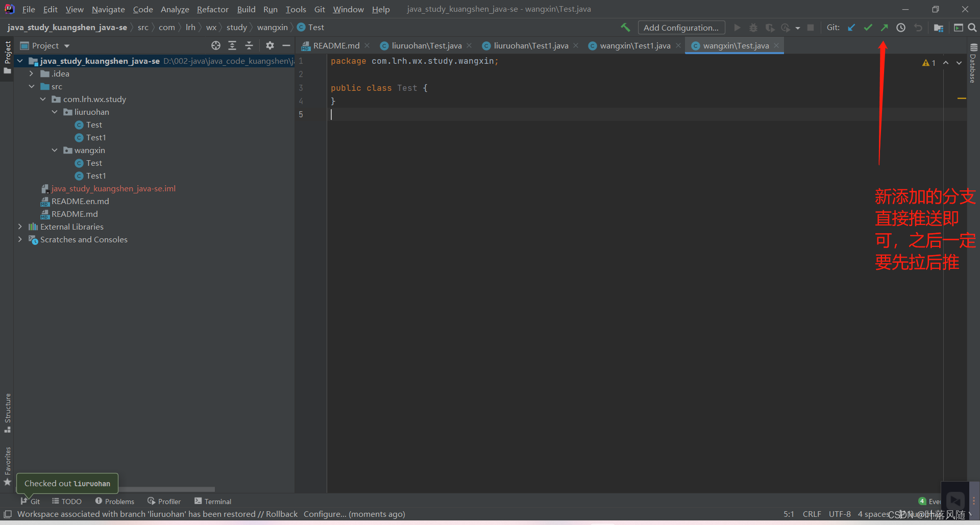Screen dimensions: 980x525
Task: Expand Scratches and Consoles node
Action: tap(20, 239)
